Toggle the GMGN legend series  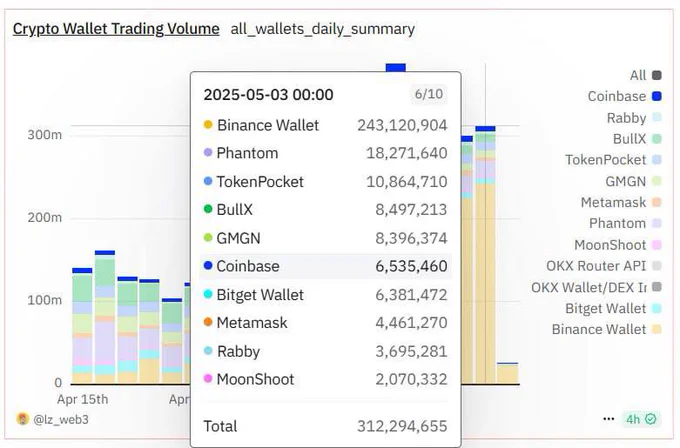(x=633, y=181)
